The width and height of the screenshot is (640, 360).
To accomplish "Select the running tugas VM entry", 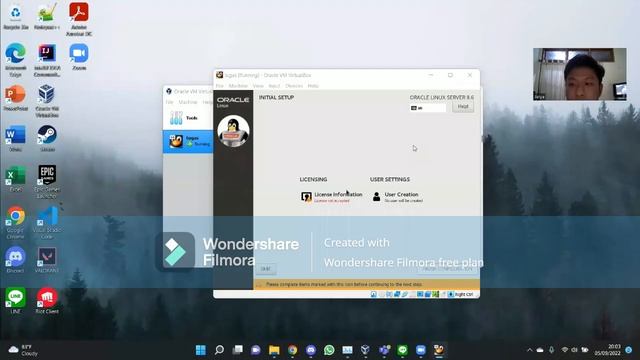I will [188, 142].
